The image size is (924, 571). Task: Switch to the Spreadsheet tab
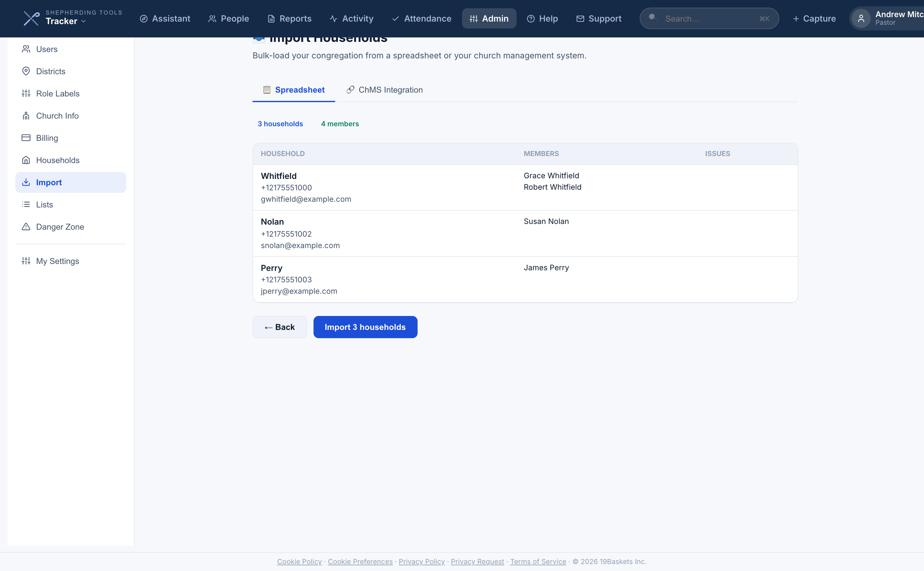tap(294, 90)
